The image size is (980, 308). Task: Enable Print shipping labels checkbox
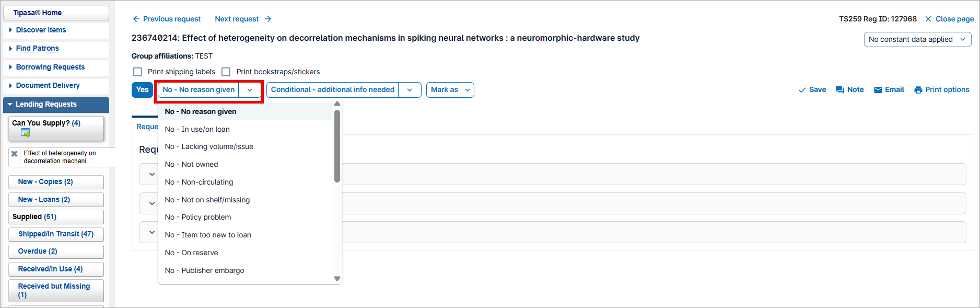(x=137, y=72)
